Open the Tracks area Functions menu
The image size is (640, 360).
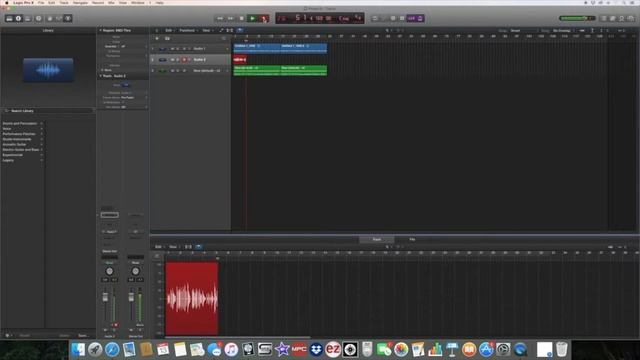(188, 30)
